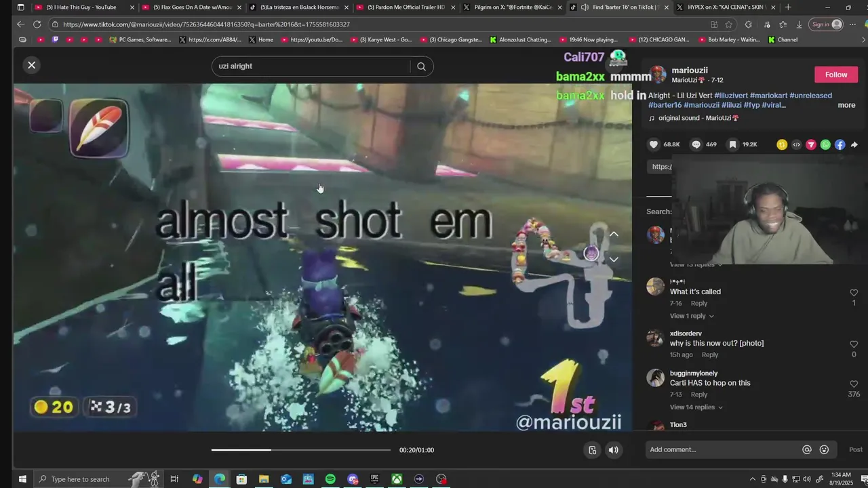Switch to 'La tristeza en BoJack Horseman' tab
The height and width of the screenshot is (488, 868).
298,7
